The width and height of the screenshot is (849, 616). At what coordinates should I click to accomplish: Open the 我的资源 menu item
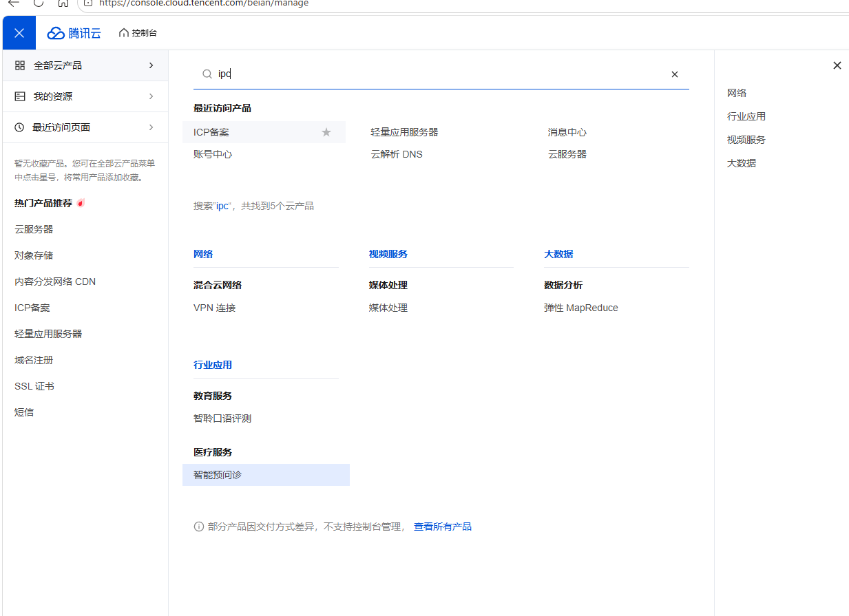85,96
